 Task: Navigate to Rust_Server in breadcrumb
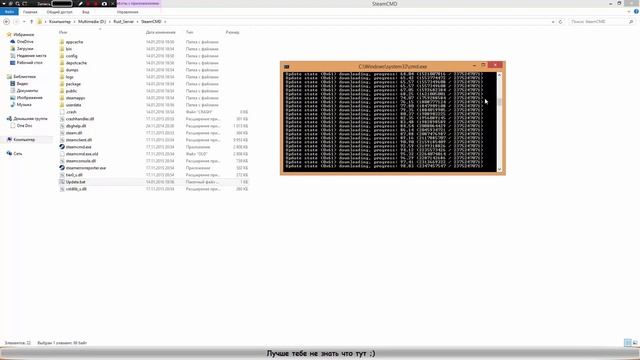coord(123,22)
